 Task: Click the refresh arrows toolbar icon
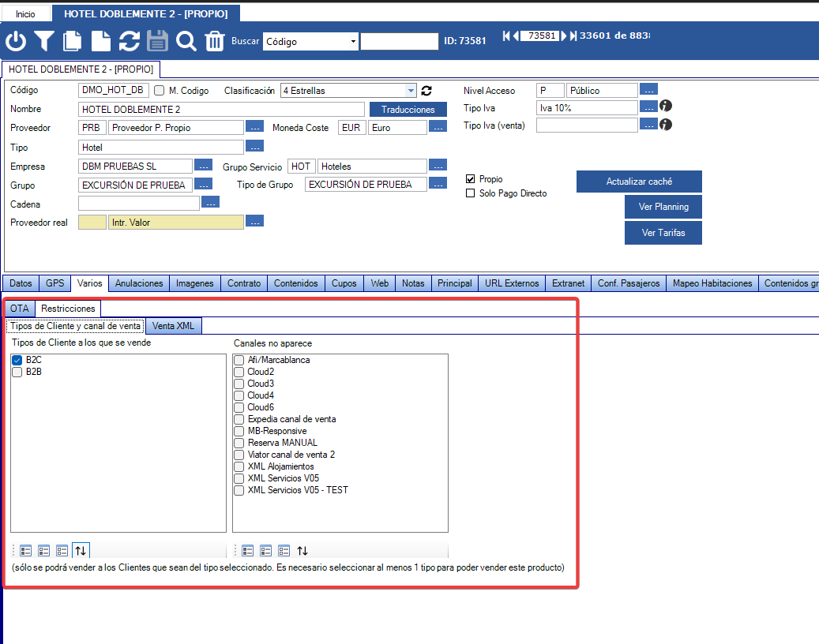[129, 41]
